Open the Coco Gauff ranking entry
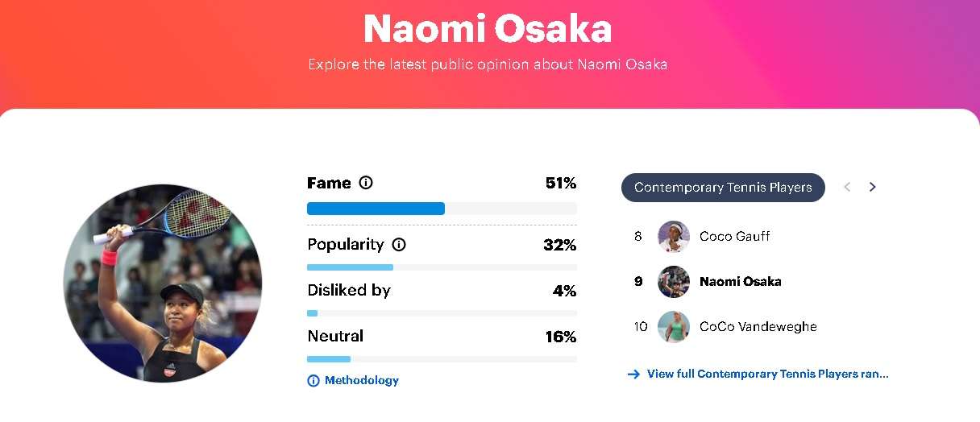Image resolution: width=980 pixels, height=422 pixels. click(701, 237)
